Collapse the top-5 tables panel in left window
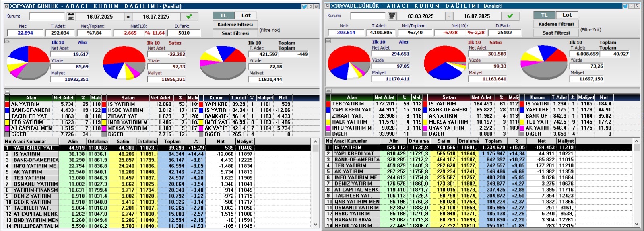 pos(7,91)
